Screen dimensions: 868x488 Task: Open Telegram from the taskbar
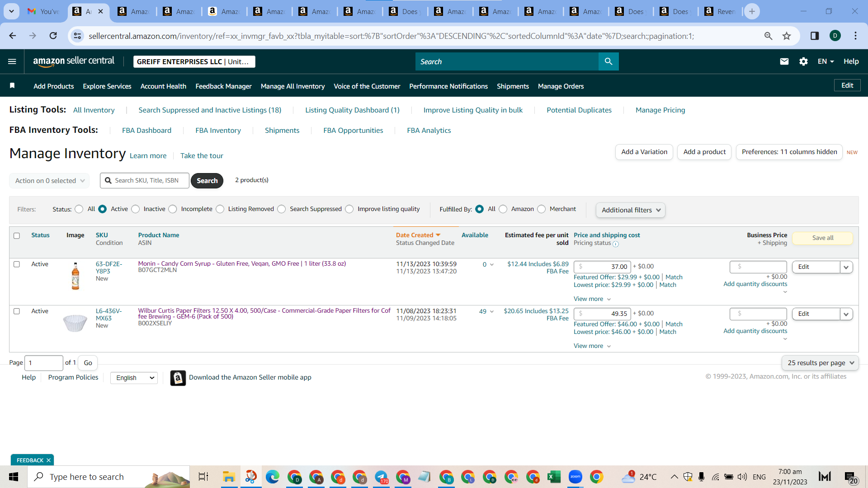pos(381,477)
